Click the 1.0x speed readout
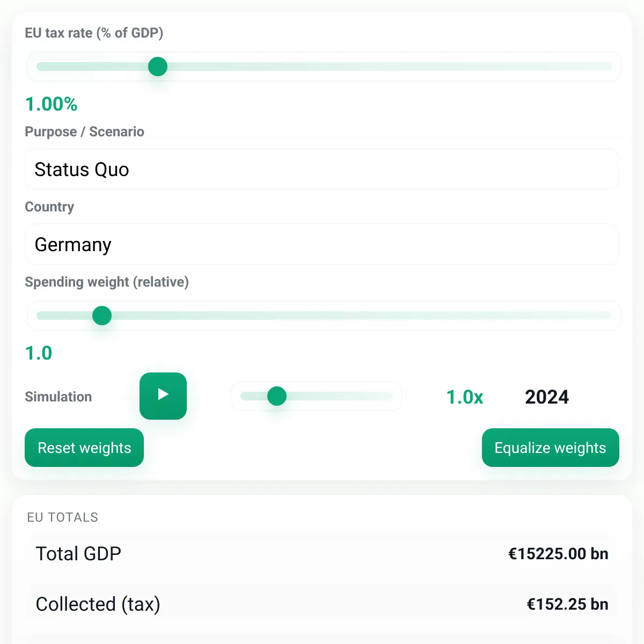The height and width of the screenshot is (644, 644). [465, 397]
